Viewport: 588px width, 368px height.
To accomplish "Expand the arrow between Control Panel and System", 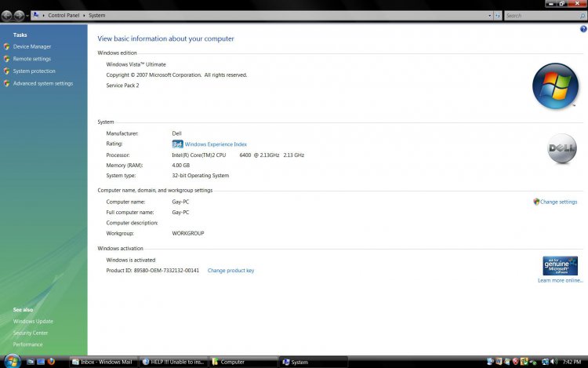I will (84, 16).
